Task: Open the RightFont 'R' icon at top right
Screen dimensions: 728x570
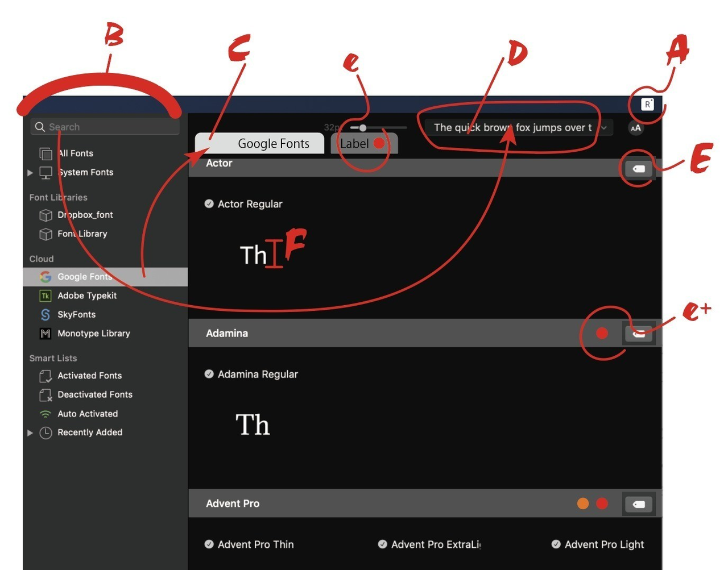Action: coord(647,105)
